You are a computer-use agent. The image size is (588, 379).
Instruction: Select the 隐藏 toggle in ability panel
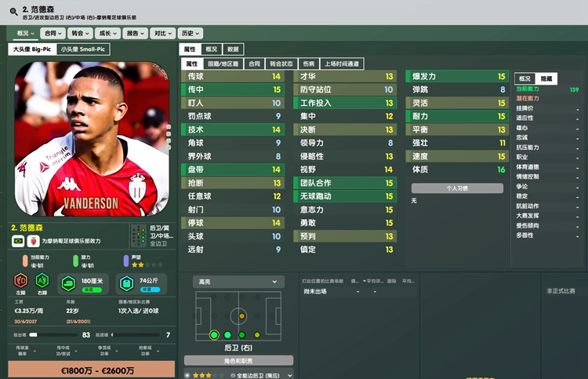[x=546, y=78]
